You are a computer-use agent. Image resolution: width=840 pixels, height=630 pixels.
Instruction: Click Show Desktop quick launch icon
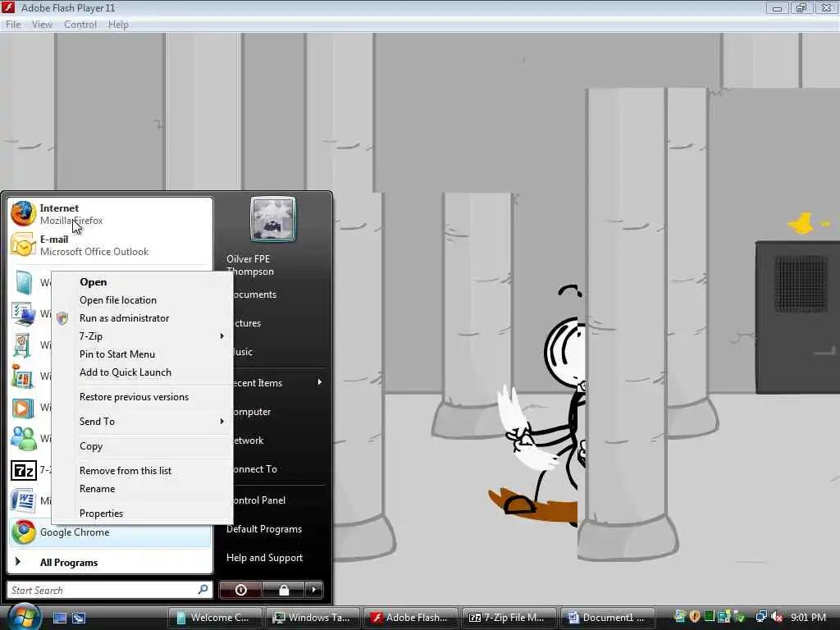[59, 618]
